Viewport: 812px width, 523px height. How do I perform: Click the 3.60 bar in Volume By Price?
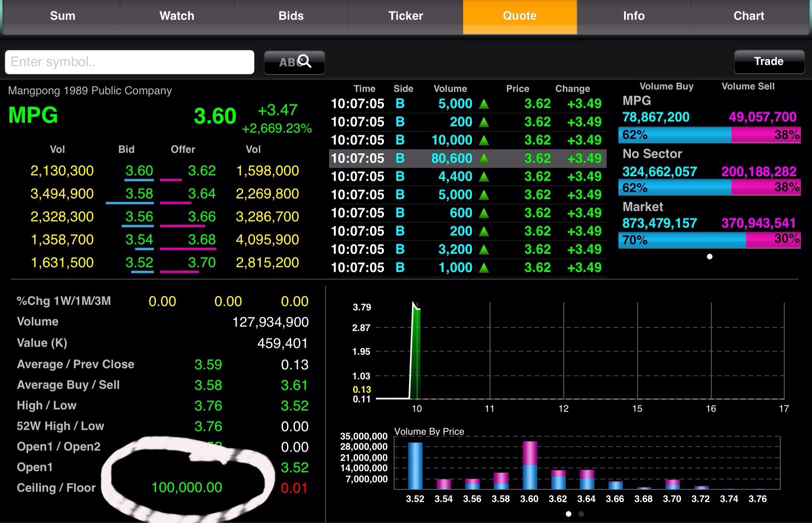pos(530,466)
